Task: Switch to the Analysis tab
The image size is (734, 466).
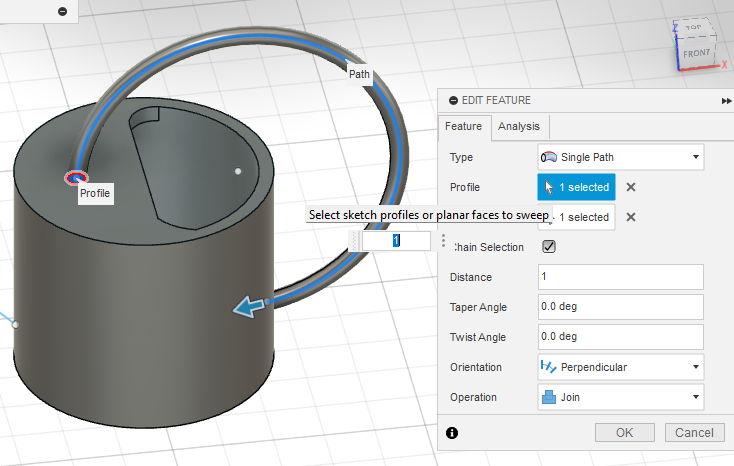Action: pyautogui.click(x=519, y=126)
